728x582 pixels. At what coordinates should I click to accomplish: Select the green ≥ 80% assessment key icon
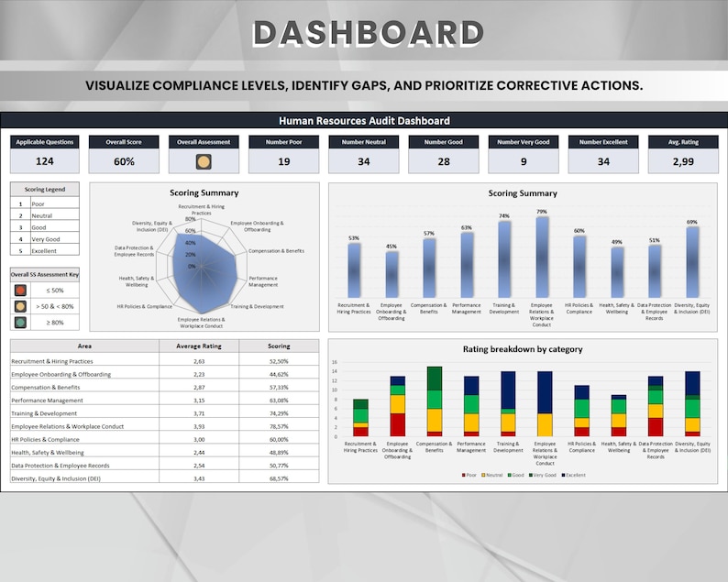coord(20,322)
